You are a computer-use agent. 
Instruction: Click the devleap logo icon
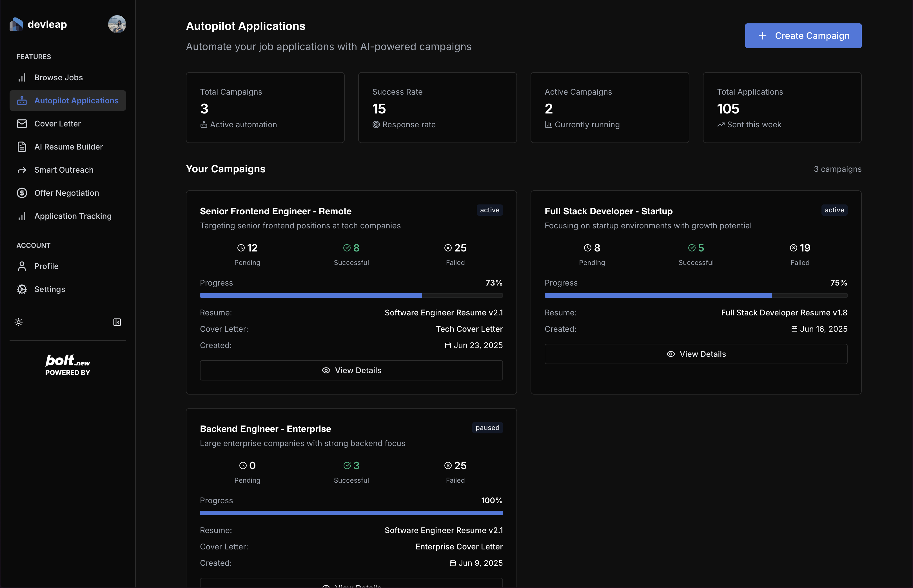[x=16, y=24]
